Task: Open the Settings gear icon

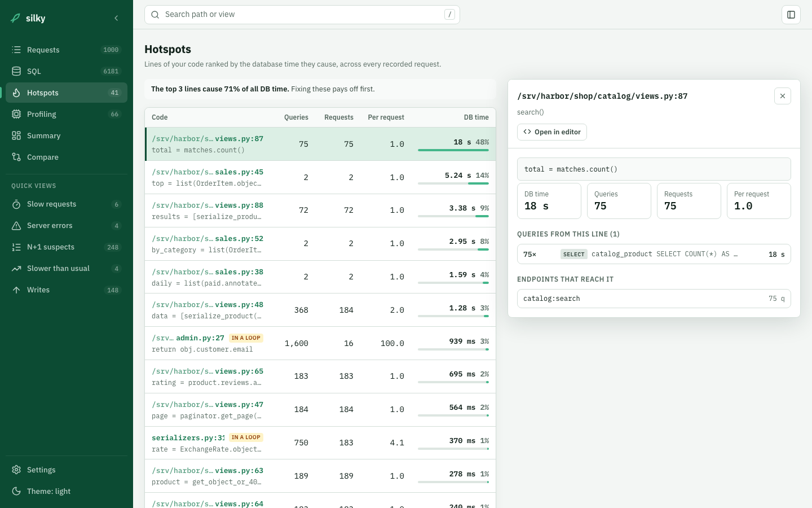Action: click(16, 470)
